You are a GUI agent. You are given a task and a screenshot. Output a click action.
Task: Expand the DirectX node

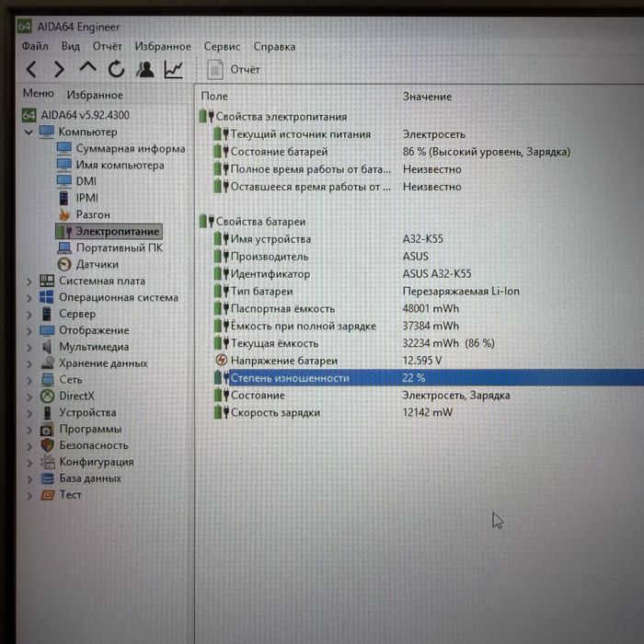(29, 397)
